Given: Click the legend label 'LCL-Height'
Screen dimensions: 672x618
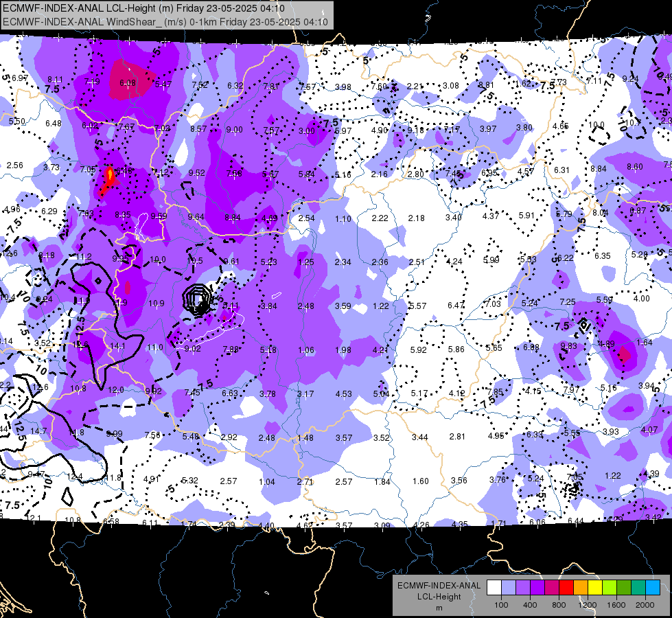Looking at the screenshot, I should (x=439, y=597).
